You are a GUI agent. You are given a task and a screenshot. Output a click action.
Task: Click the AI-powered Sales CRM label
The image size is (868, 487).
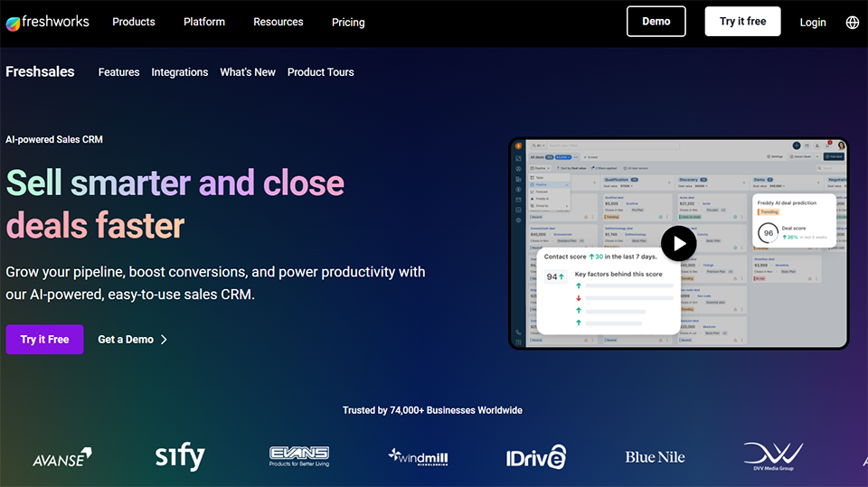(x=54, y=139)
